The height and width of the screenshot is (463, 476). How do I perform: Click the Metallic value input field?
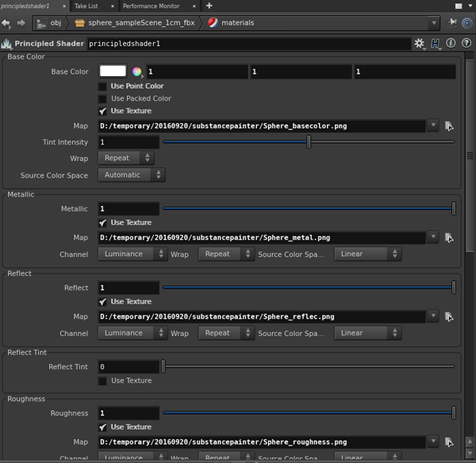129,209
